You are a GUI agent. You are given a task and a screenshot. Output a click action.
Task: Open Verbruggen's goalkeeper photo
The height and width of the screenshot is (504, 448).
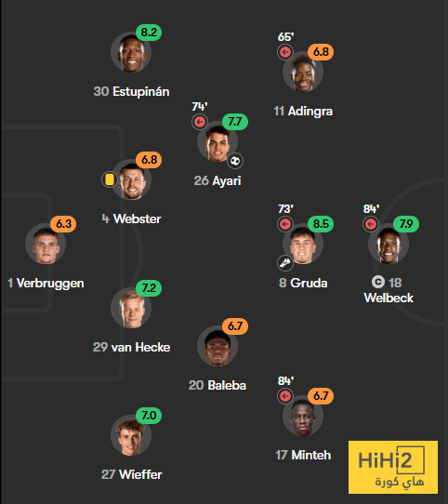pyautogui.click(x=46, y=244)
